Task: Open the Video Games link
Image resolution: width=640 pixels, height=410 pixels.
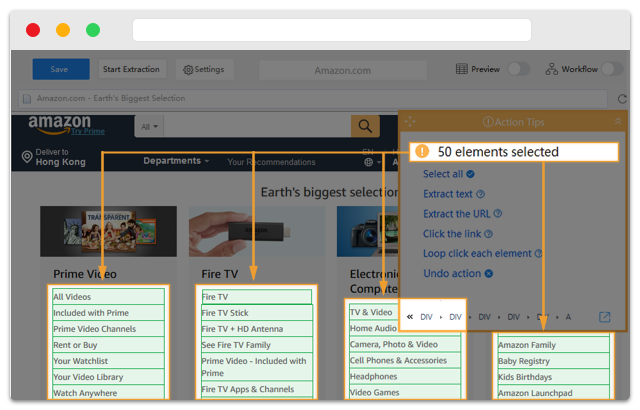Action: point(405,392)
